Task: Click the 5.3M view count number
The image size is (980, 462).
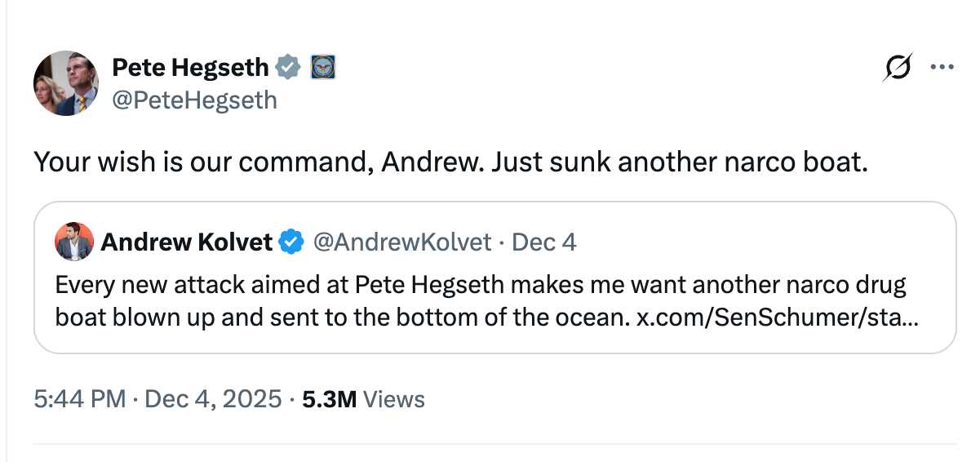Action: [x=329, y=399]
